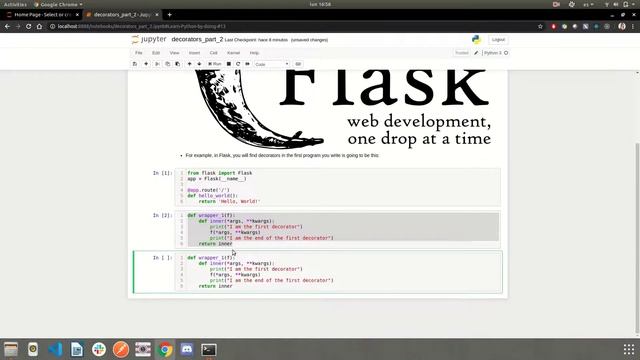The width and height of the screenshot is (640, 360).
Task: Launch Visual Studio Code from dock
Action: pyautogui.click(x=55, y=349)
